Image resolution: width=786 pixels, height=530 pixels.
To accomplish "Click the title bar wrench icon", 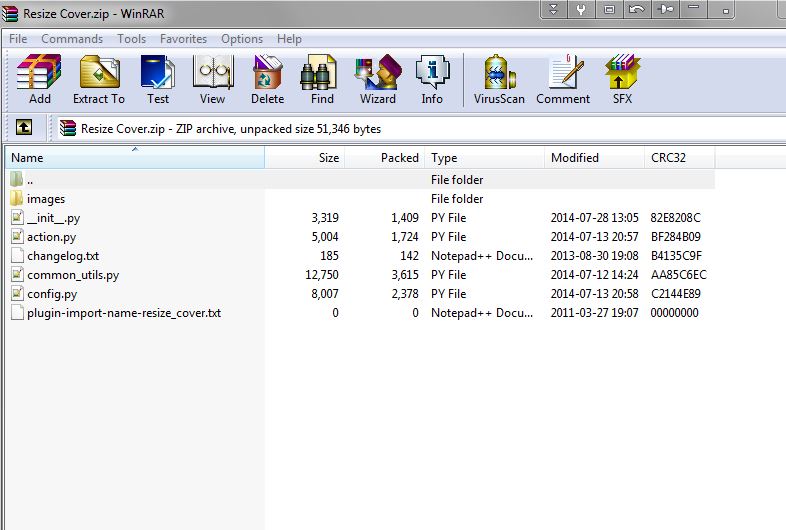I will tap(581, 10).
